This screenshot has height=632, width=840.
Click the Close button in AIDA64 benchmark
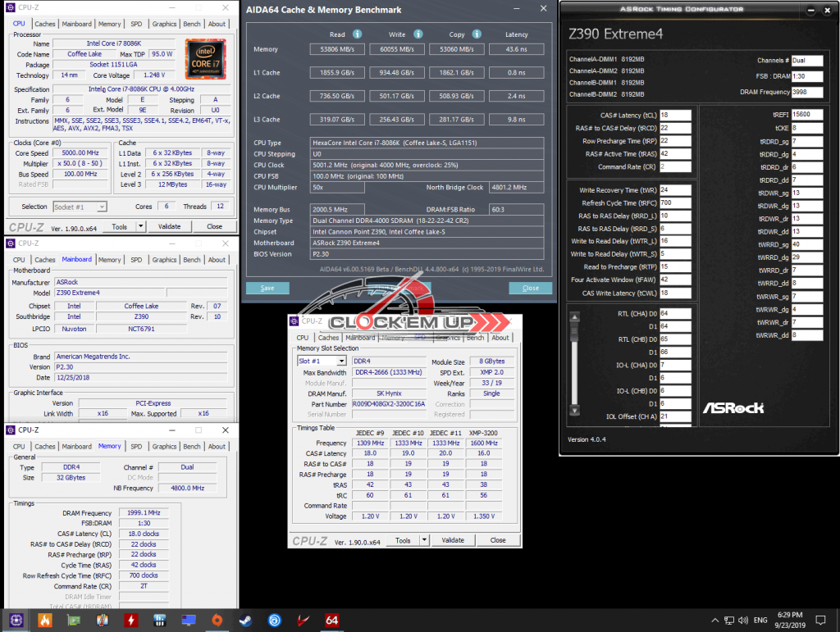coord(530,289)
